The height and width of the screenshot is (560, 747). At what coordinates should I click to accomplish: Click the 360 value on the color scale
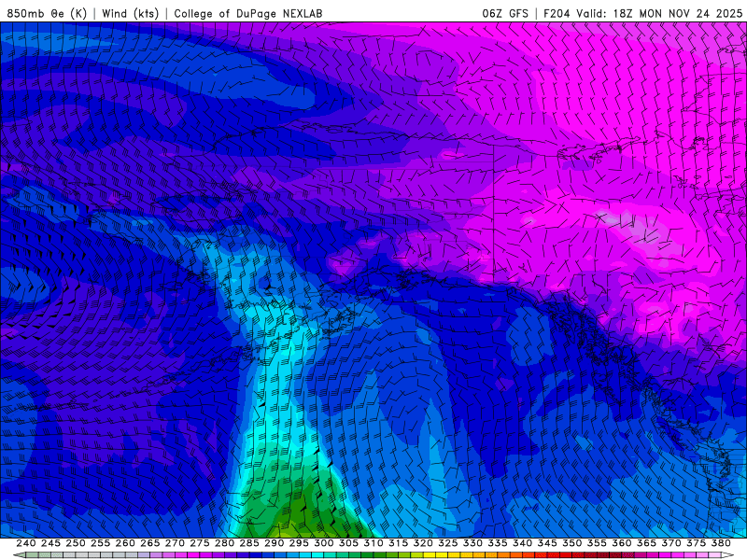coord(622,543)
